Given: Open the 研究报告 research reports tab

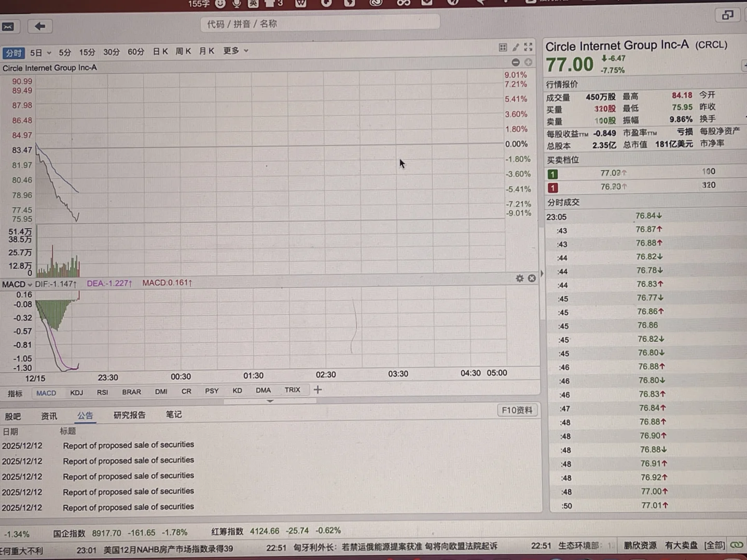Looking at the screenshot, I should [129, 415].
